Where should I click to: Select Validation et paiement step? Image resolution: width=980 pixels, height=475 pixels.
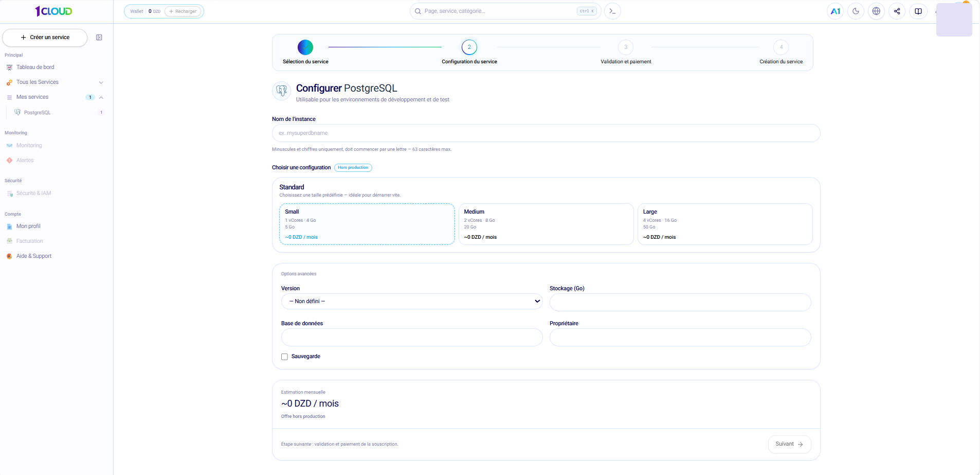tap(626, 52)
